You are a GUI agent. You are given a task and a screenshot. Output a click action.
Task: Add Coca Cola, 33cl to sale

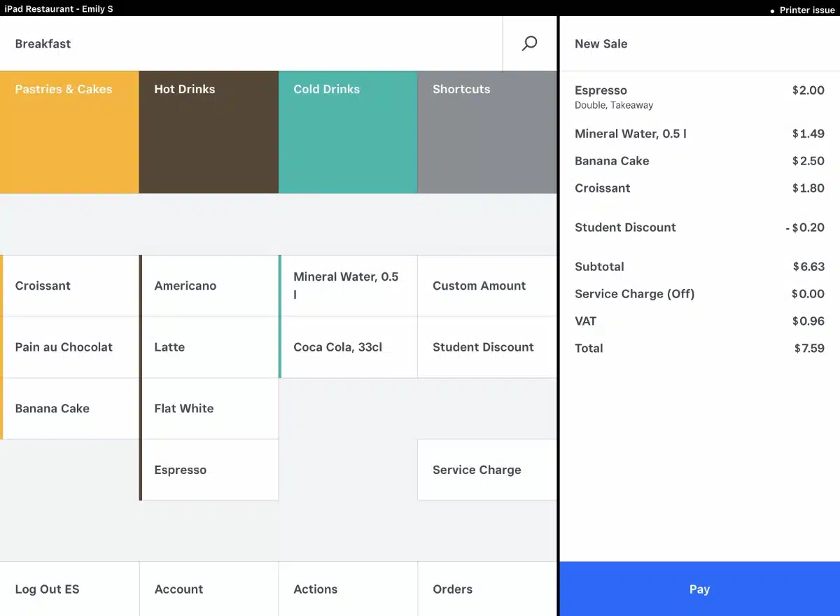[x=348, y=347]
